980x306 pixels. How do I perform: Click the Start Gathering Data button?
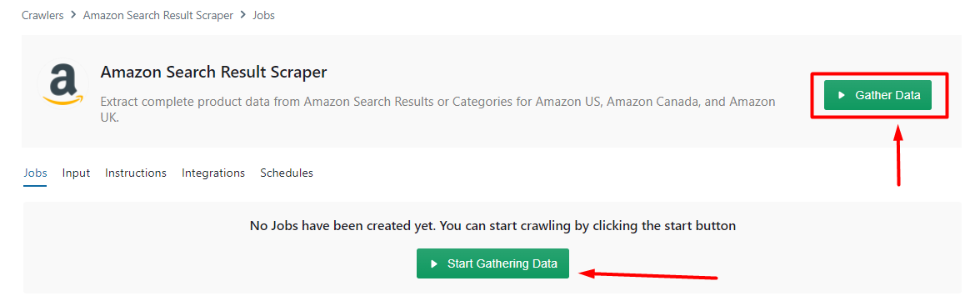coord(493,263)
